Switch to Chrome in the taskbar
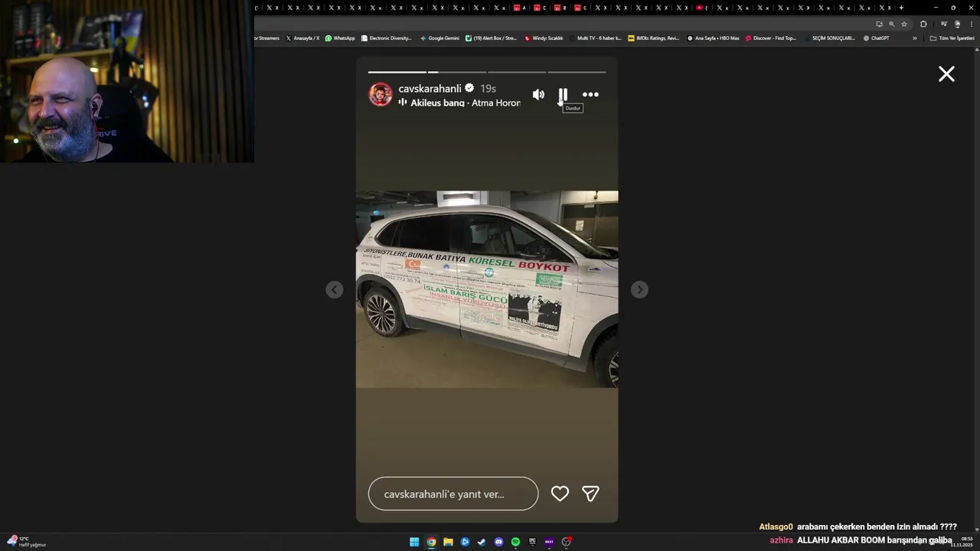980x551 pixels. pyautogui.click(x=431, y=542)
